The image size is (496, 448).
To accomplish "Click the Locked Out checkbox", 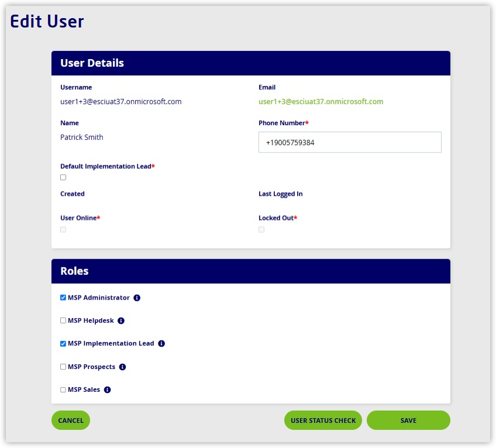I will [261, 229].
